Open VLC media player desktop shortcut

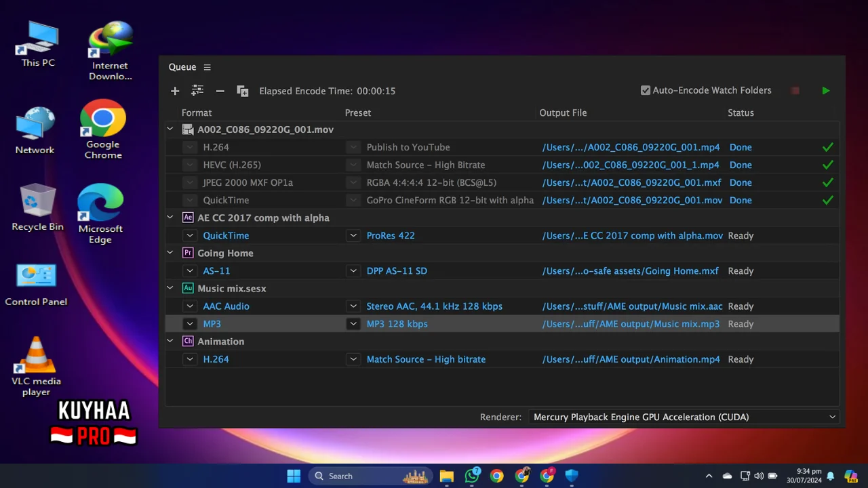point(36,367)
